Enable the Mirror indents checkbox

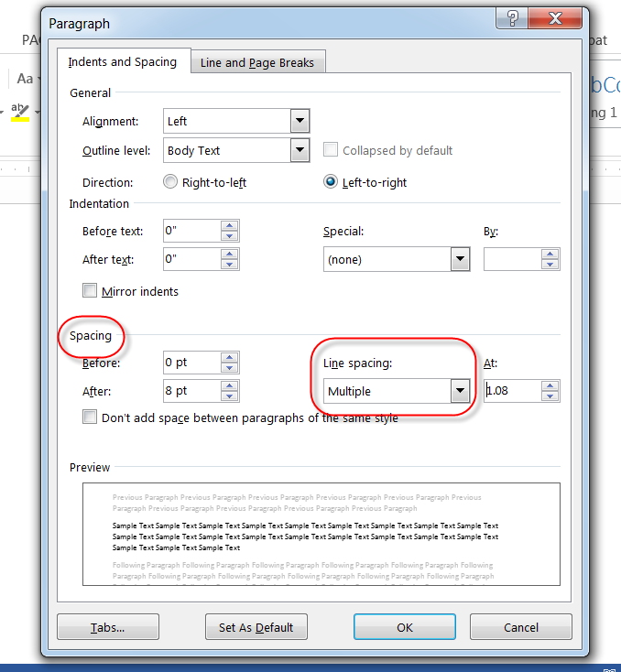[90, 291]
